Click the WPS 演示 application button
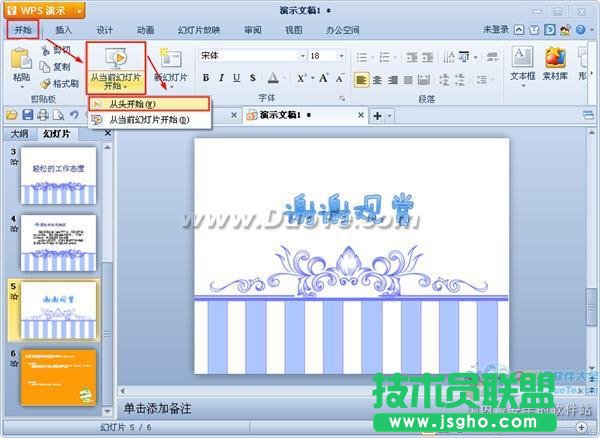This screenshot has width=600, height=438. point(44,11)
